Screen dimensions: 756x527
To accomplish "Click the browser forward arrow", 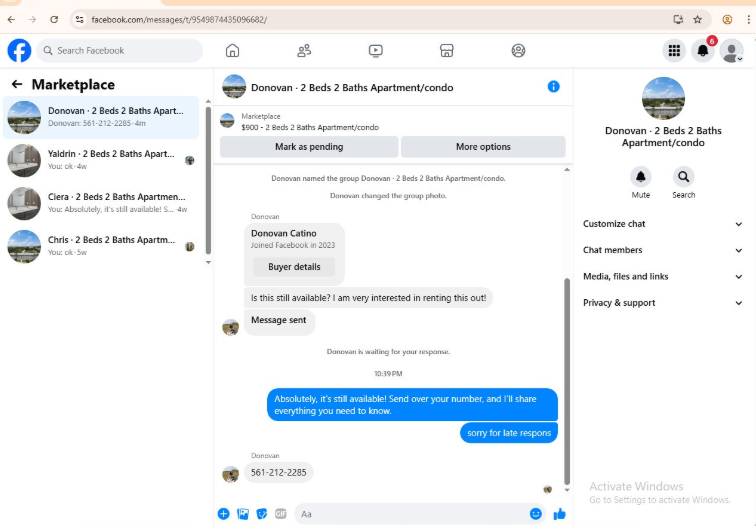I will 32,19.
